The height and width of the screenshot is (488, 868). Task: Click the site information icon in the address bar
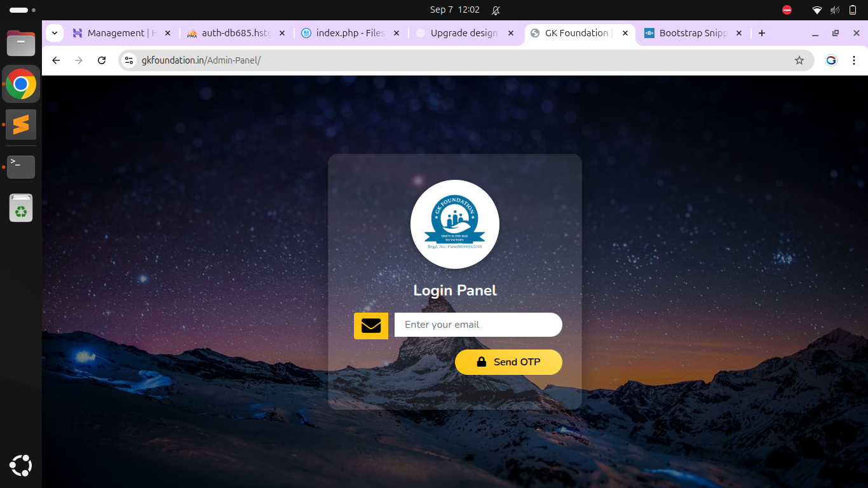[129, 60]
